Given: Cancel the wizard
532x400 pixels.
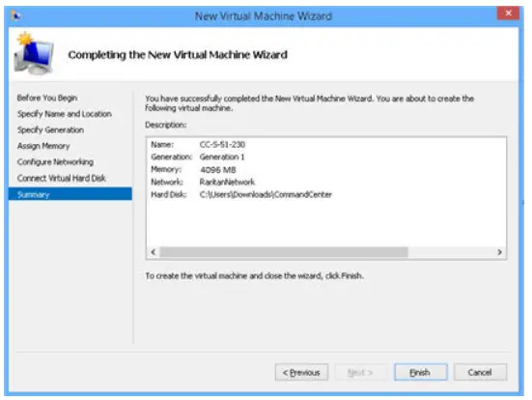Looking at the screenshot, I should coord(480,373).
